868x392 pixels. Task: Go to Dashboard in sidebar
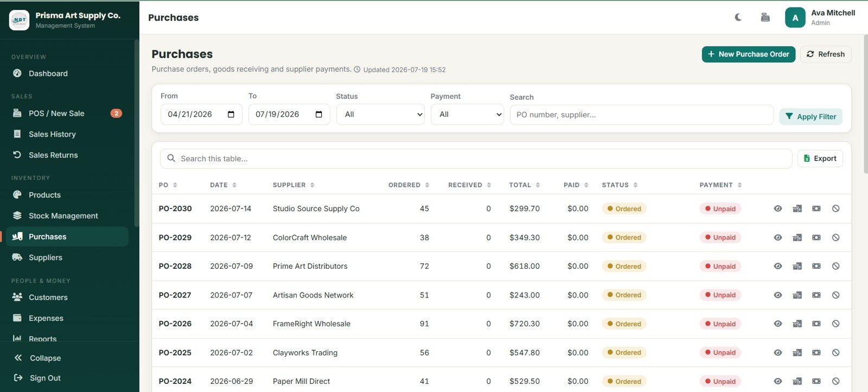coord(67,73)
